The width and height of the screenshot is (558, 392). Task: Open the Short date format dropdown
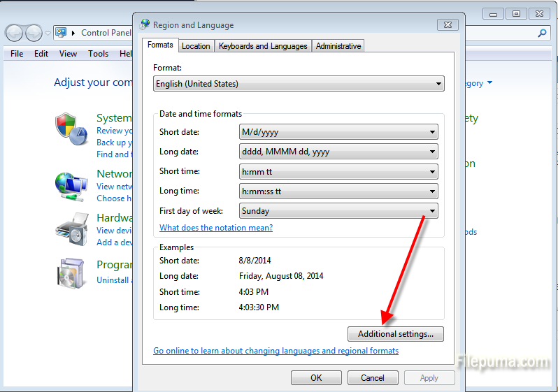pos(338,132)
